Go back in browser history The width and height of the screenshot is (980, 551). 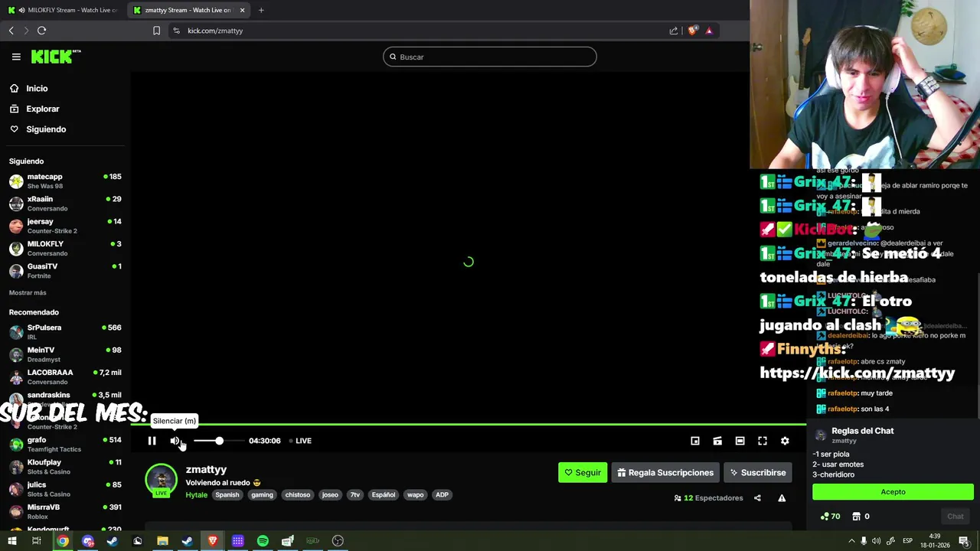pyautogui.click(x=11, y=31)
